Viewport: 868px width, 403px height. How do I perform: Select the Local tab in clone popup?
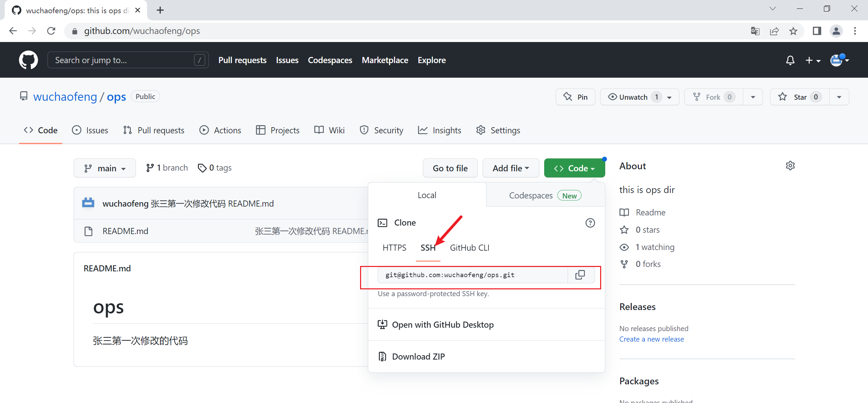[x=427, y=195]
